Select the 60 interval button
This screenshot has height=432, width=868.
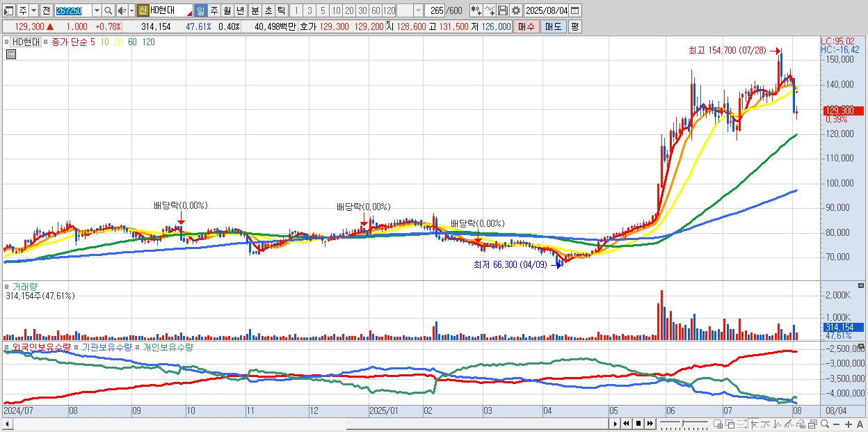pos(376,10)
